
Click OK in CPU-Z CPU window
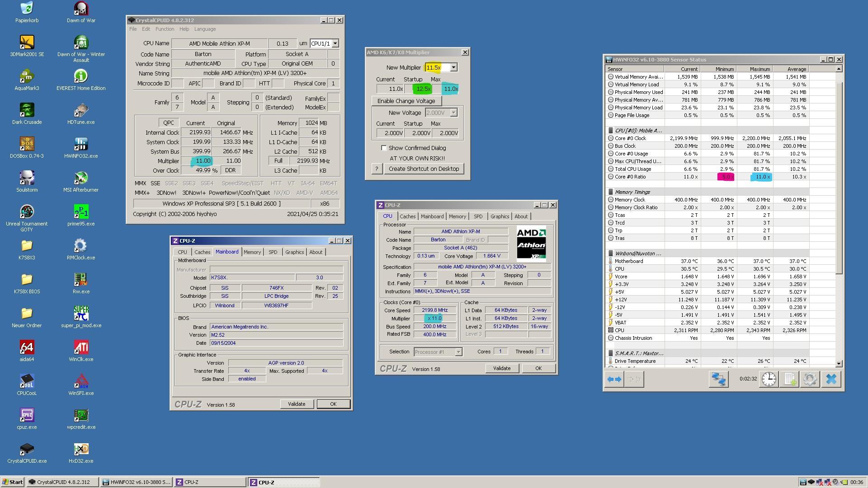(x=538, y=368)
